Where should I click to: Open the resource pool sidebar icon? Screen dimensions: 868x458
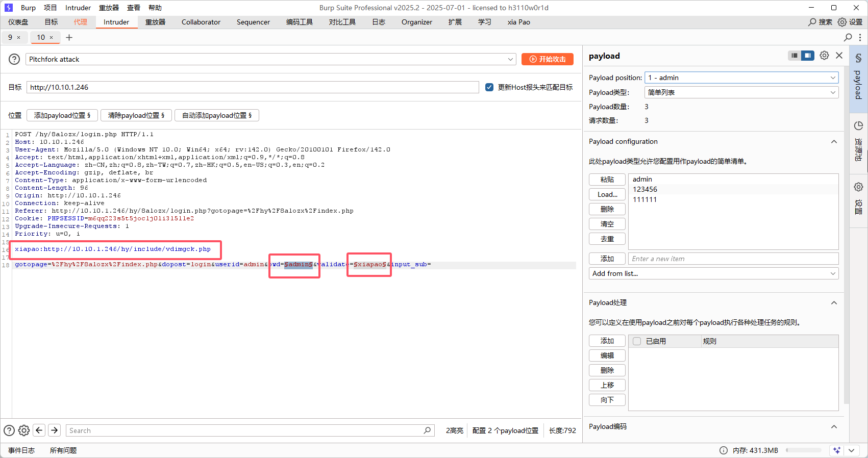click(858, 126)
